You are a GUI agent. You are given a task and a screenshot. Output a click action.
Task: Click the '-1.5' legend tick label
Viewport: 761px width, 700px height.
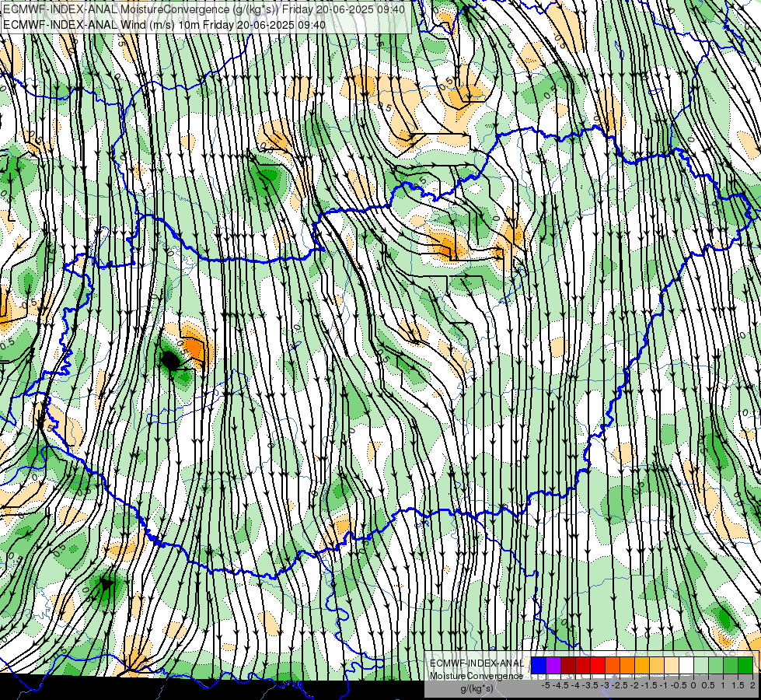[x=649, y=685]
